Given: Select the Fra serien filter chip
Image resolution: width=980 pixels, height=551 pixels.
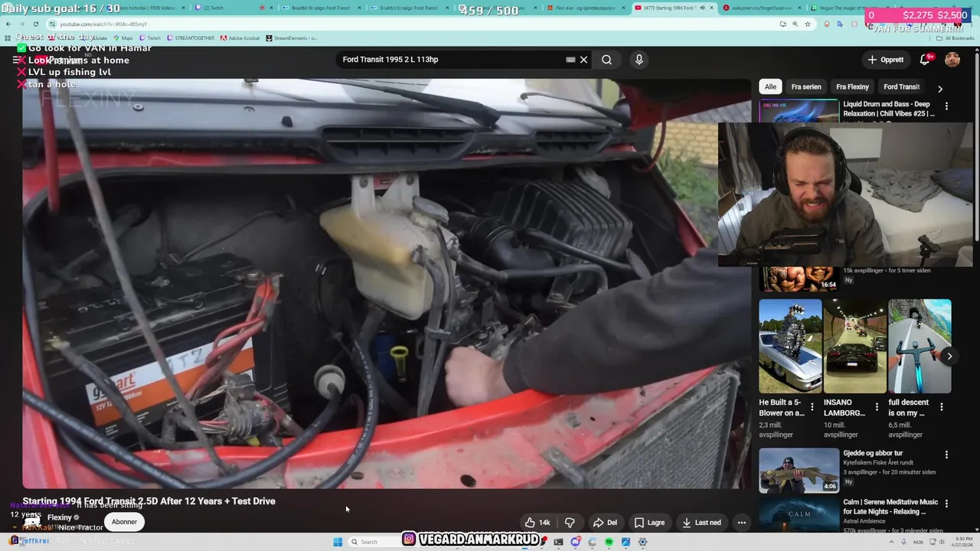Looking at the screenshot, I should 806,86.
